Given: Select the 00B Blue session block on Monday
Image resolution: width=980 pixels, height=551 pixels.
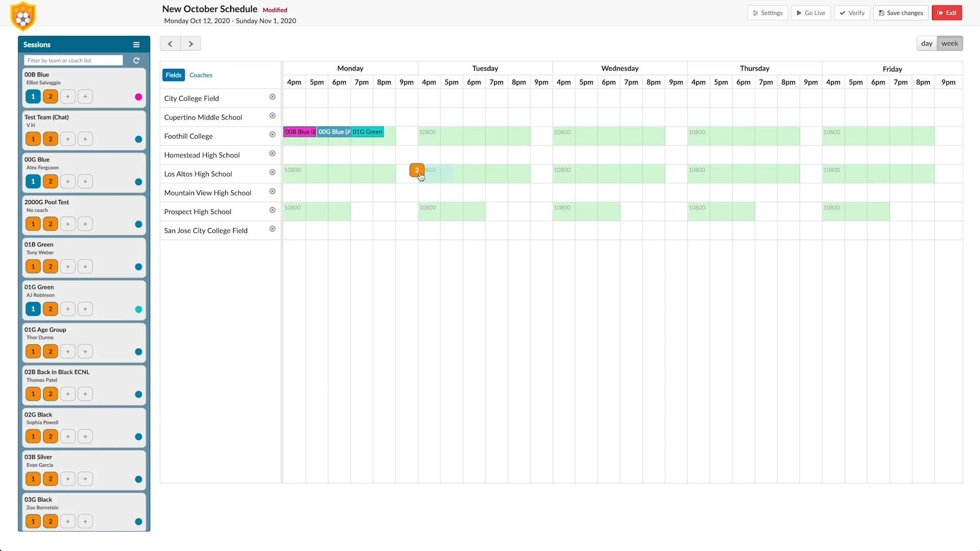Looking at the screenshot, I should [300, 132].
